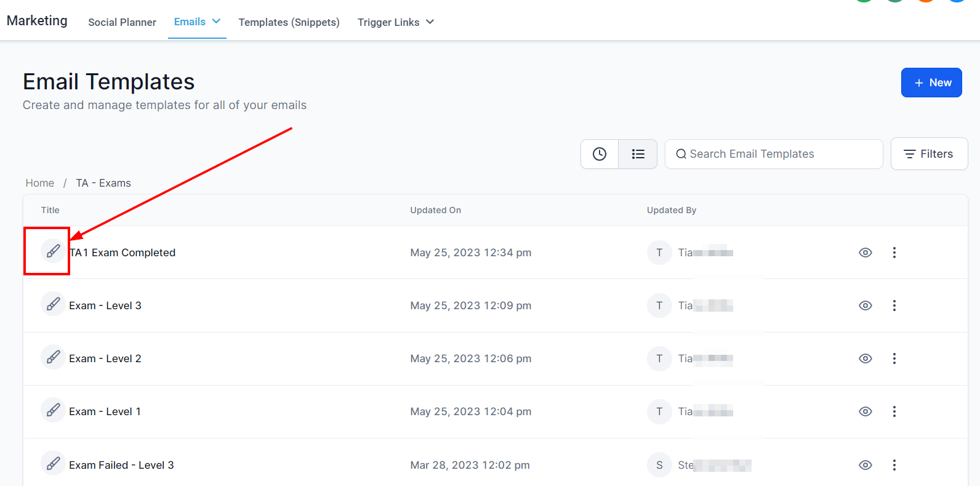Click the S avatar in Exam Failed row
The width and height of the screenshot is (980, 486).
(x=659, y=465)
